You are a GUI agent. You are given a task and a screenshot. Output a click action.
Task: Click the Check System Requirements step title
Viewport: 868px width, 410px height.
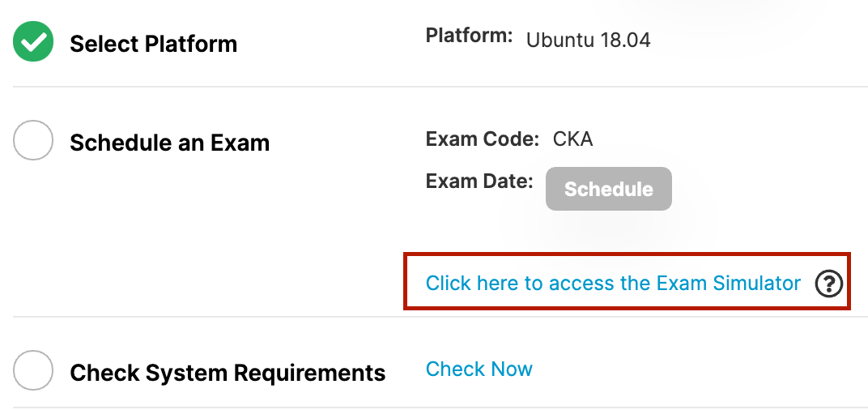pyautogui.click(x=228, y=374)
